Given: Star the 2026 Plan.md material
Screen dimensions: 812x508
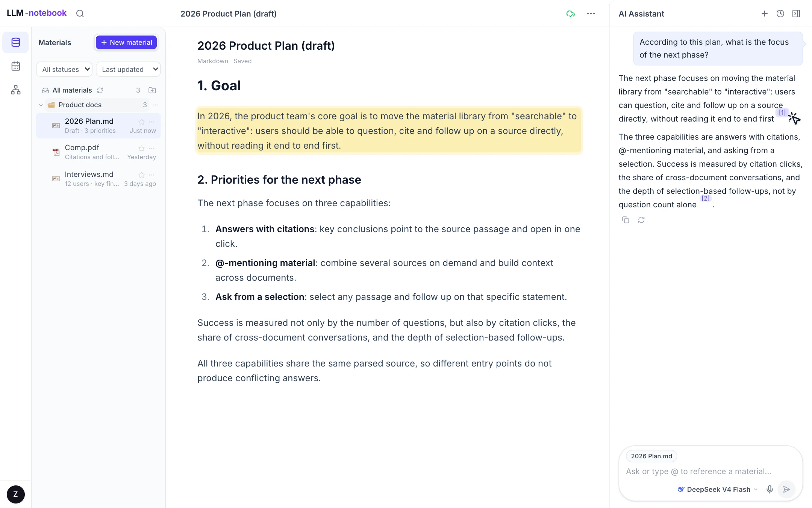Looking at the screenshot, I should click(x=141, y=122).
